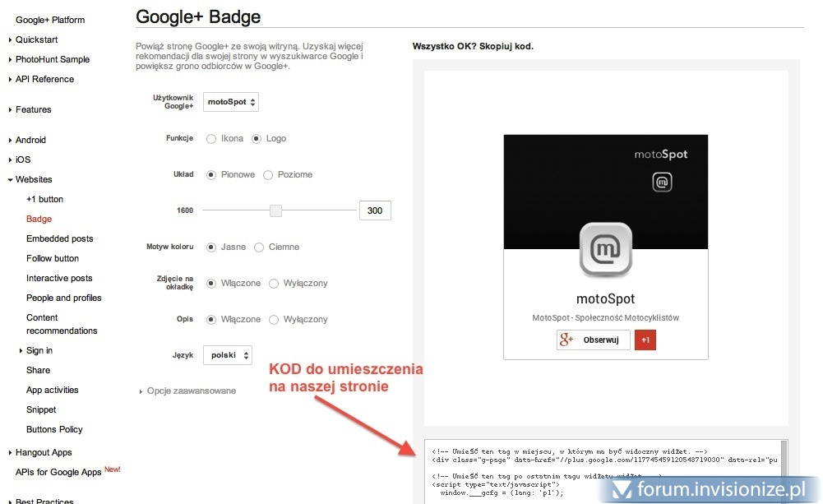Screen dimensions: 823x504
Task: Disable cover photo with Wyłączony option
Action: click(275, 284)
